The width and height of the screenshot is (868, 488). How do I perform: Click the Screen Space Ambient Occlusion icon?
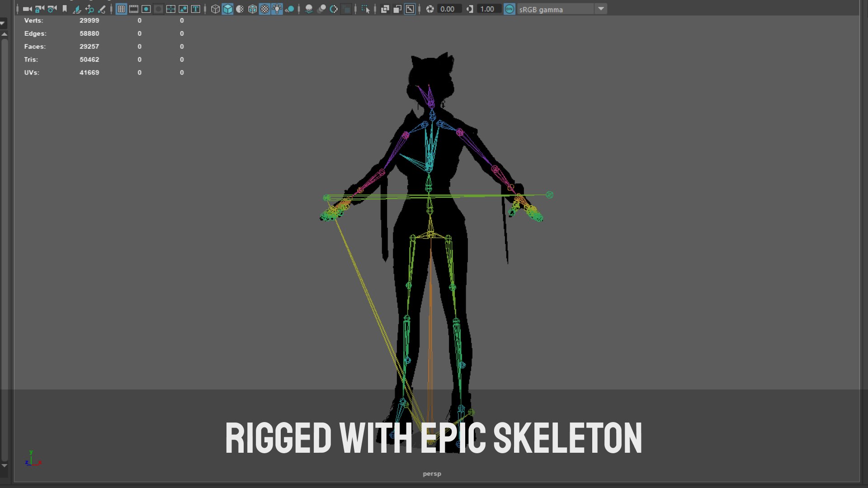point(309,9)
